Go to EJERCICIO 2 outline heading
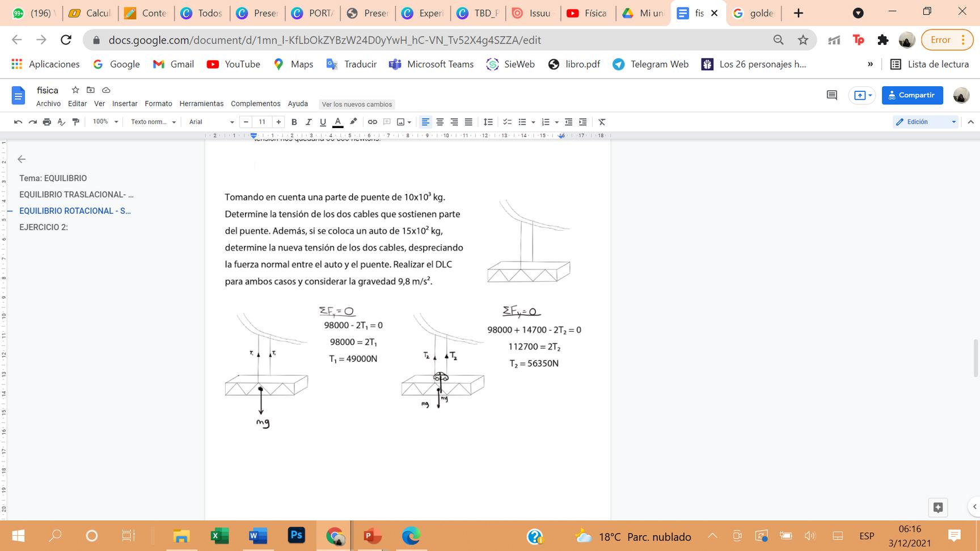 44,227
